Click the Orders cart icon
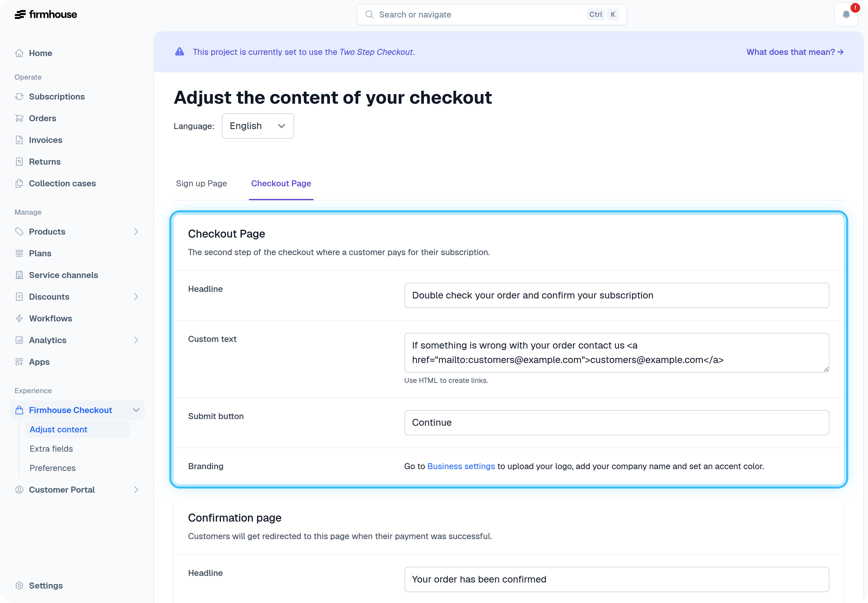Screen dimensions: 868x603 pos(19,118)
